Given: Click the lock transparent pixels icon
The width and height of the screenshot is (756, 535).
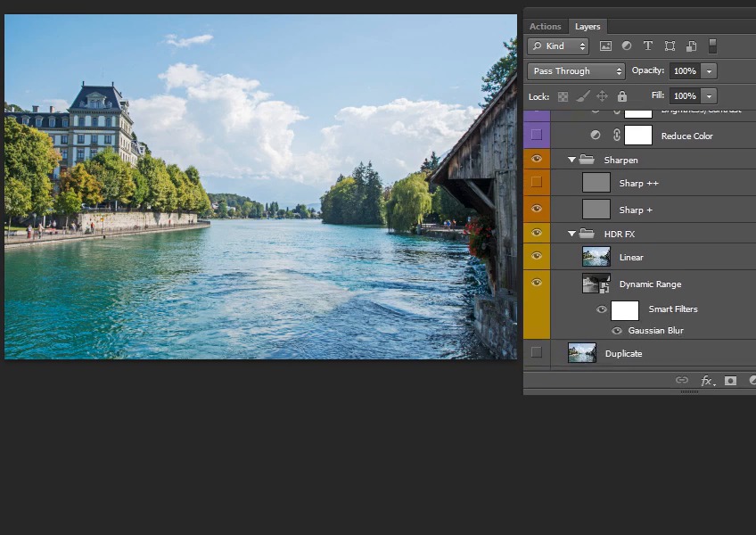Looking at the screenshot, I should click(563, 96).
